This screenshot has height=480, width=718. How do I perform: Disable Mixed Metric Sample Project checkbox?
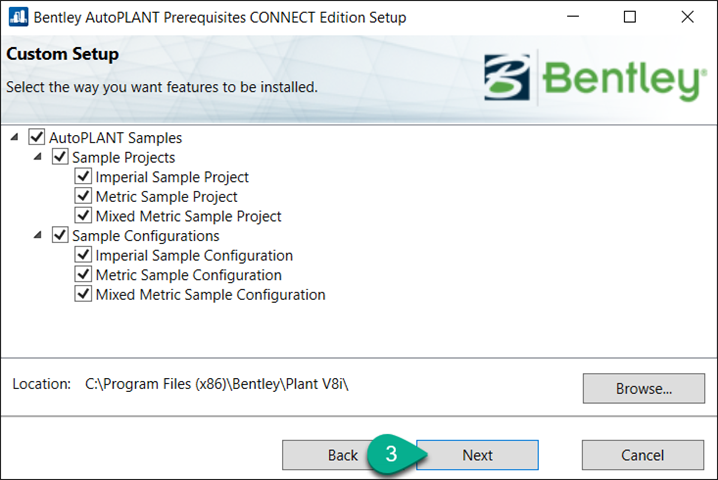[x=83, y=216]
